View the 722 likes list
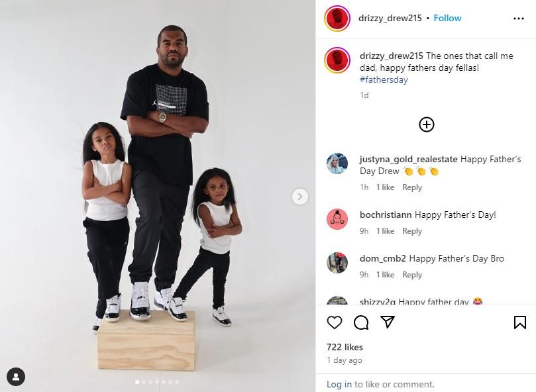The height and width of the screenshot is (392, 536). pyautogui.click(x=345, y=347)
